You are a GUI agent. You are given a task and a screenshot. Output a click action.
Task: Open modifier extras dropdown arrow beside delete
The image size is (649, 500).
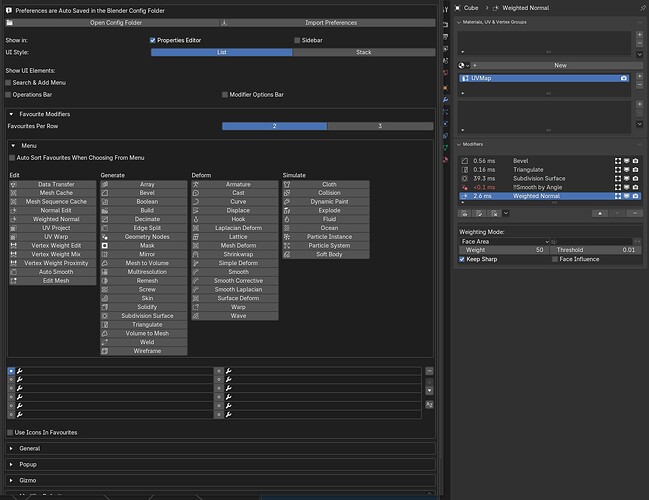pyautogui.click(x=506, y=214)
